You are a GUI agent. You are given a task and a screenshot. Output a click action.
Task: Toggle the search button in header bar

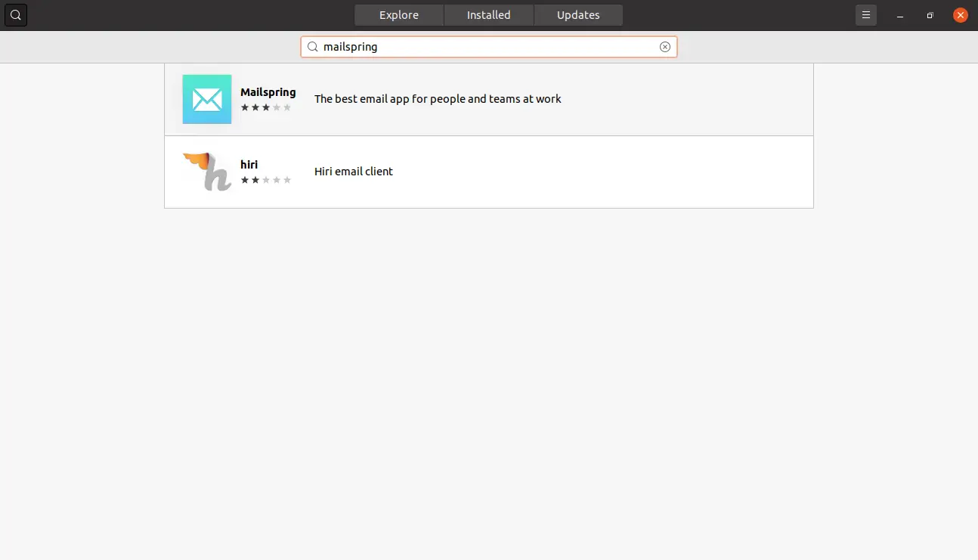pyautogui.click(x=15, y=15)
